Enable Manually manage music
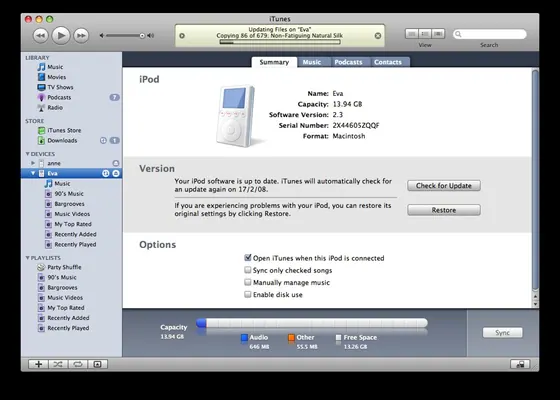This screenshot has width=560, height=400. pos(248,282)
